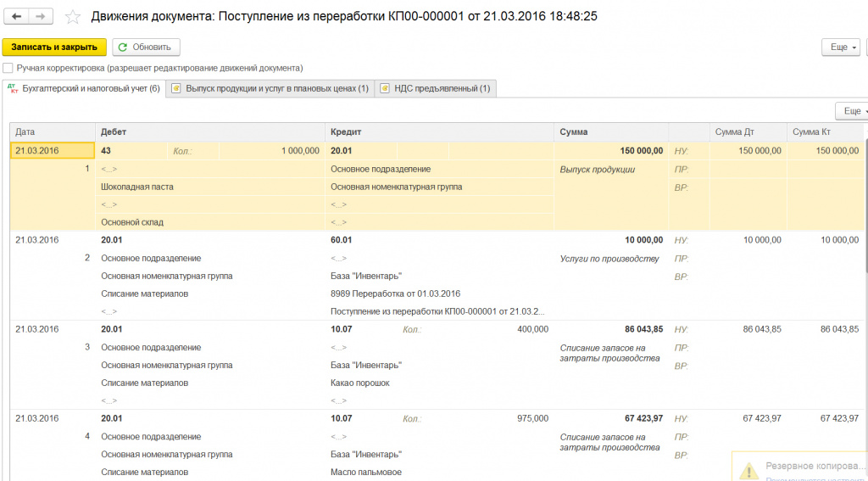Click the Дт/Кт icon on the accounting tab
The height and width of the screenshot is (481, 868).
click(12, 88)
